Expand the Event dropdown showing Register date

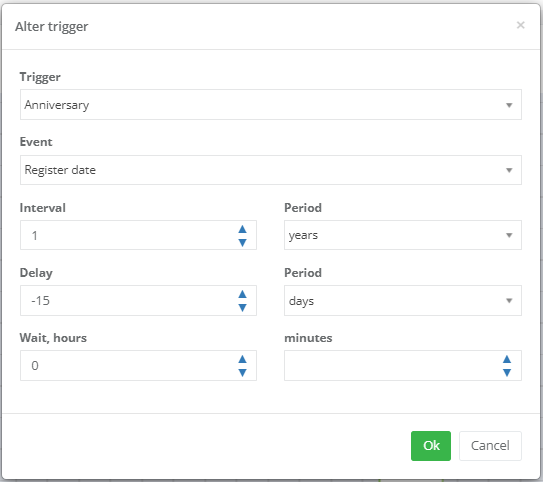click(271, 170)
